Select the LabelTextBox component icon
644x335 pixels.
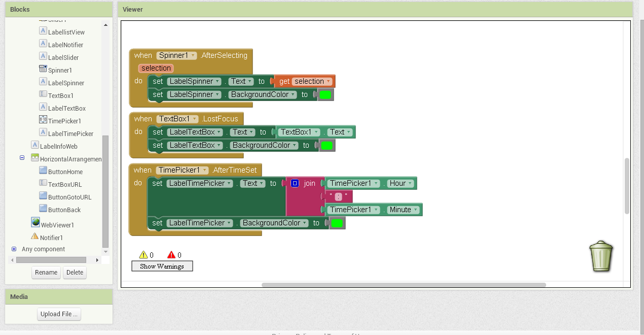tap(43, 107)
